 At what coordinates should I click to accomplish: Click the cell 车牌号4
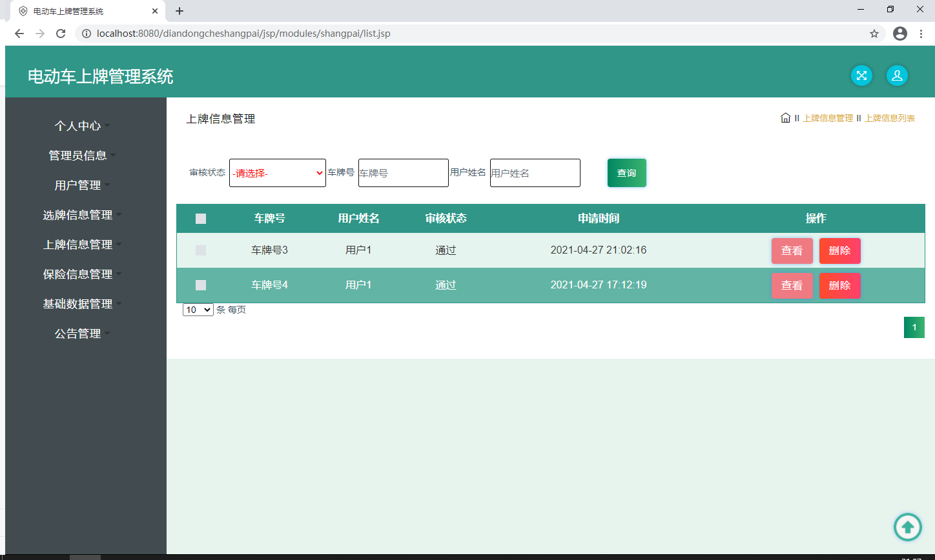[x=269, y=285]
